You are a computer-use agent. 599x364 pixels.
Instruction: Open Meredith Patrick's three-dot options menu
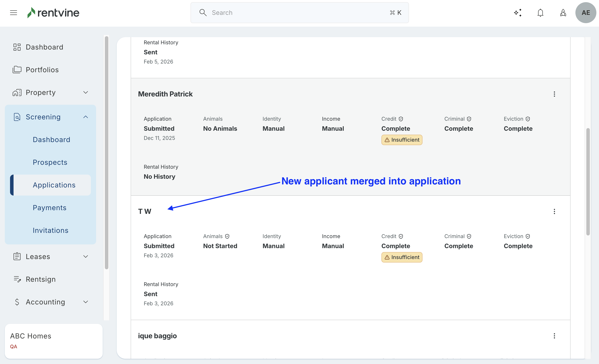pos(554,94)
